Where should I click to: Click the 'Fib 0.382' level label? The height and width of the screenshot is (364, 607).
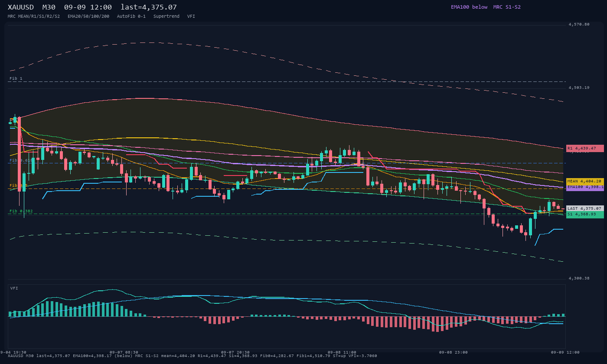tap(21, 211)
